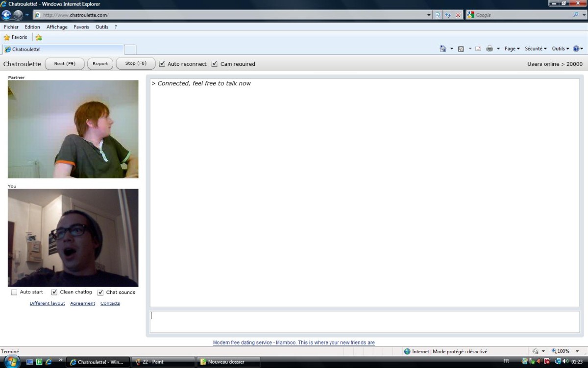Open the status bar security padlock icon
This screenshot has width=588, height=368.
point(536,351)
